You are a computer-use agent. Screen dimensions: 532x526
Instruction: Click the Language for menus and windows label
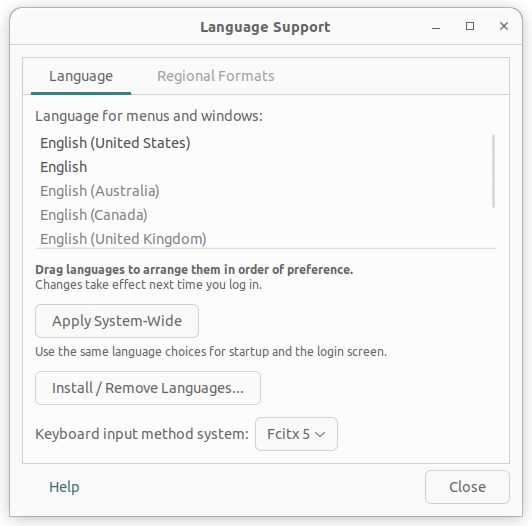[x=149, y=116]
